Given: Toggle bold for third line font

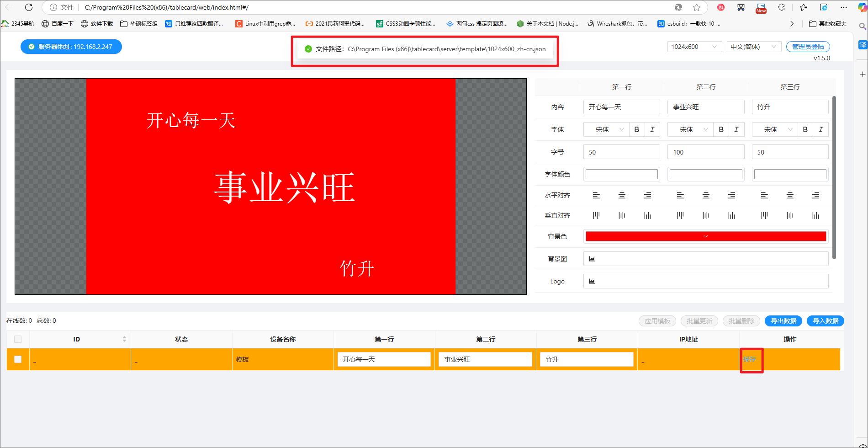Looking at the screenshot, I should (805, 129).
